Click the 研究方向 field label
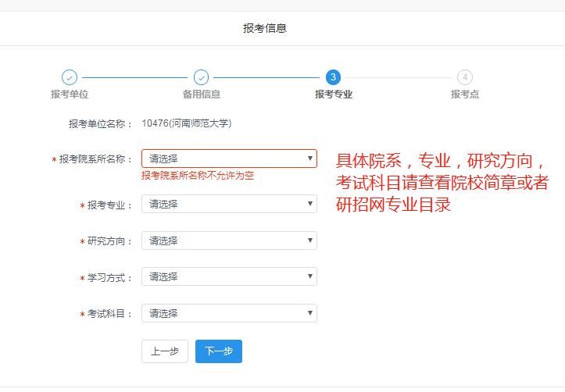Screen dimensions: 565x392 pyautogui.click(x=109, y=241)
